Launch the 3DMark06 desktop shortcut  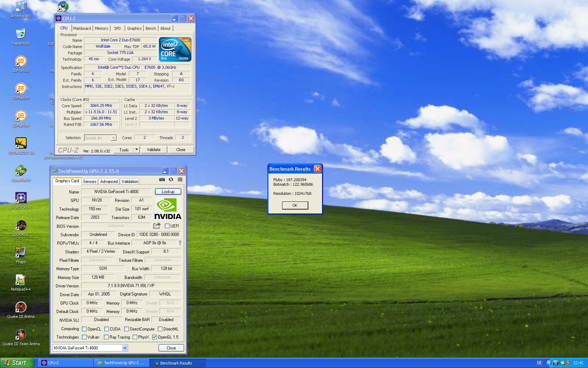point(21,119)
